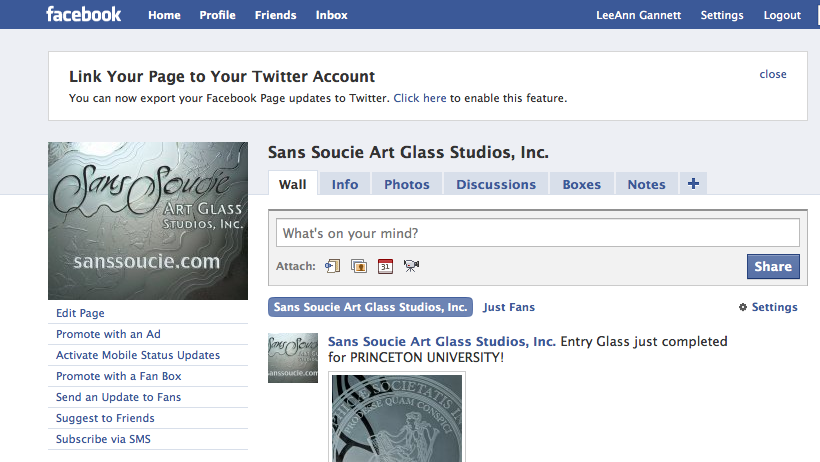This screenshot has width=820, height=462.
Task: Attach an event with the calendar icon
Action: [385, 266]
